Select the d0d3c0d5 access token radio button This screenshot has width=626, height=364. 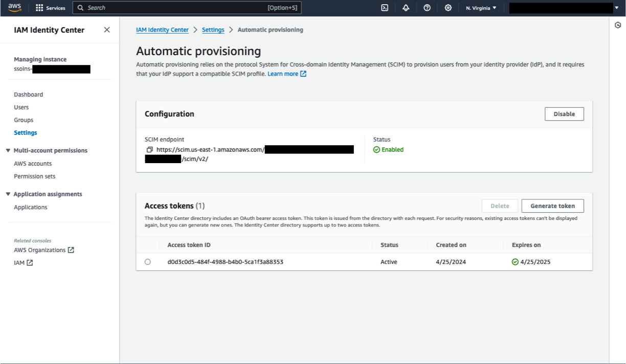tap(148, 261)
